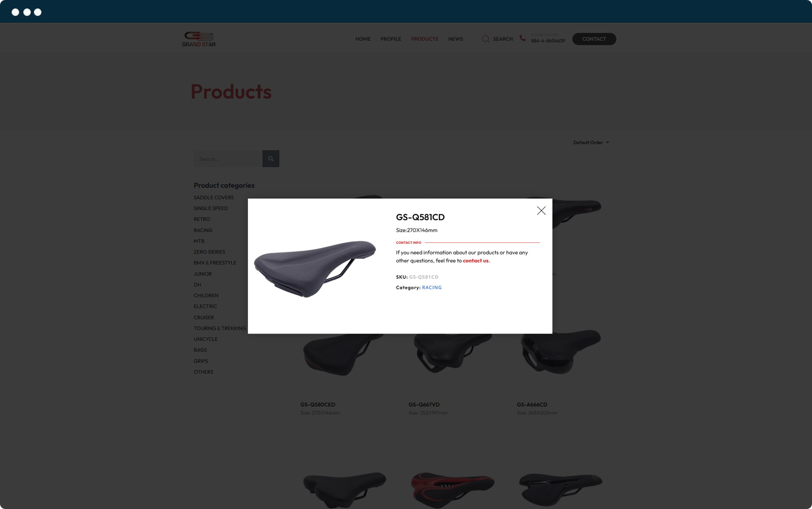Image resolution: width=812 pixels, height=509 pixels.
Task: Open the GS-A666CD product title
Action: click(532, 404)
